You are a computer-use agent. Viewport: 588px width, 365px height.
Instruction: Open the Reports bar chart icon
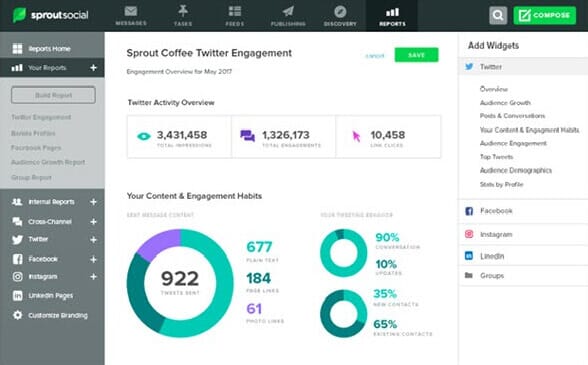pyautogui.click(x=392, y=12)
